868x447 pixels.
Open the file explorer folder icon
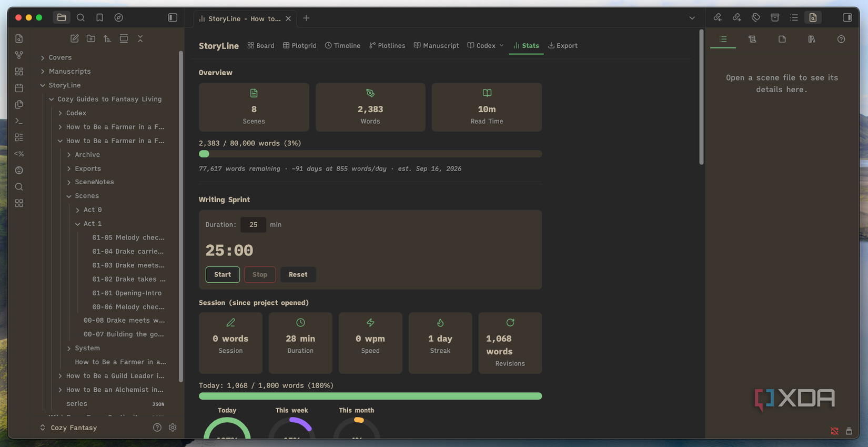click(62, 17)
